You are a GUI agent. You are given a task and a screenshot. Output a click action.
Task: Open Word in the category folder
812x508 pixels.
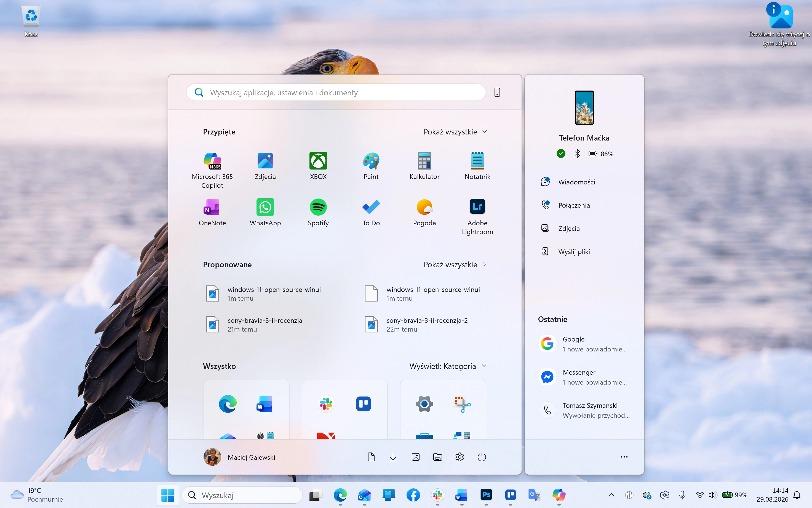click(264, 404)
